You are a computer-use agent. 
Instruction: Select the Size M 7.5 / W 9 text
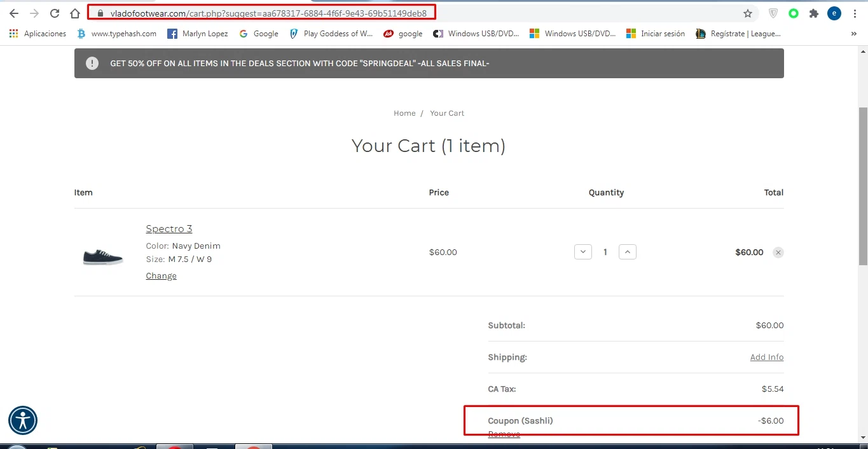[x=179, y=259]
